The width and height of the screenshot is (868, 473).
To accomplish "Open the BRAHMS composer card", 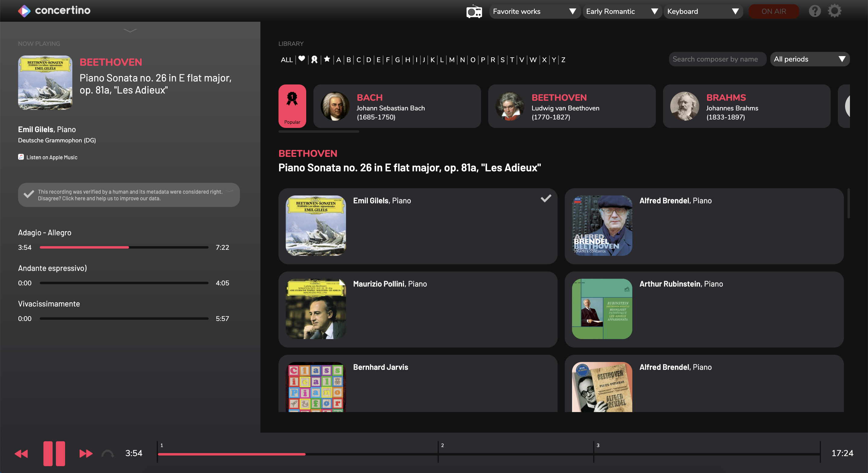I will [x=746, y=106].
